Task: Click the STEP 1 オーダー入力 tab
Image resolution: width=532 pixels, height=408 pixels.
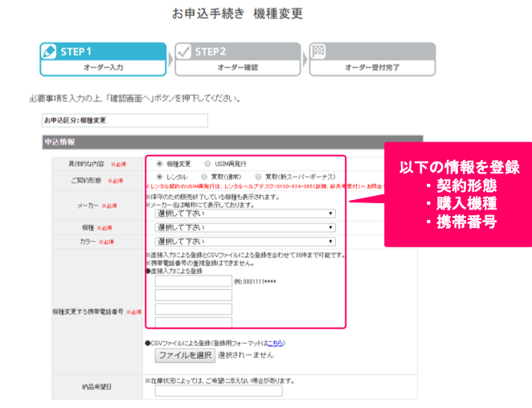Action: [x=103, y=59]
